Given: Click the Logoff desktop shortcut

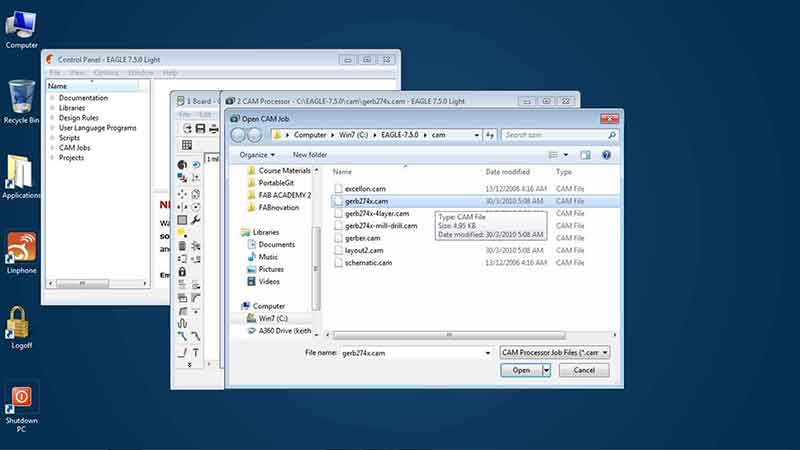Looking at the screenshot, I should click(x=21, y=328).
